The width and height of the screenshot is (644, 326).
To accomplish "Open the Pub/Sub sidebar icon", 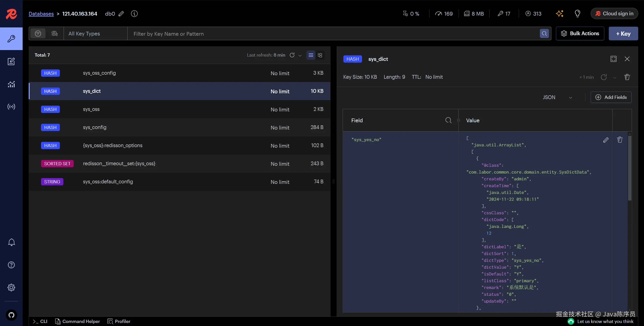I will pyautogui.click(x=11, y=107).
